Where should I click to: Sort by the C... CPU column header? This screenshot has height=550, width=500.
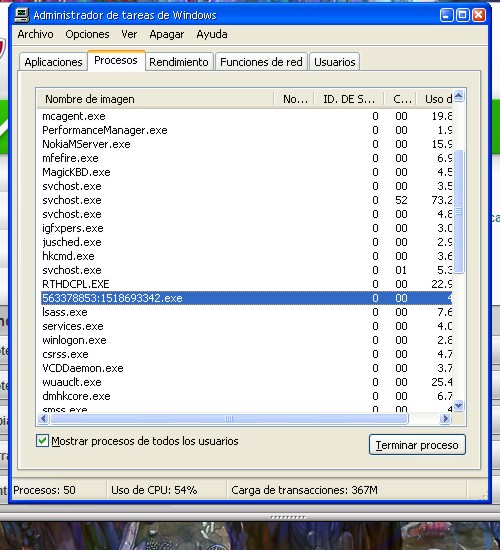(400, 99)
